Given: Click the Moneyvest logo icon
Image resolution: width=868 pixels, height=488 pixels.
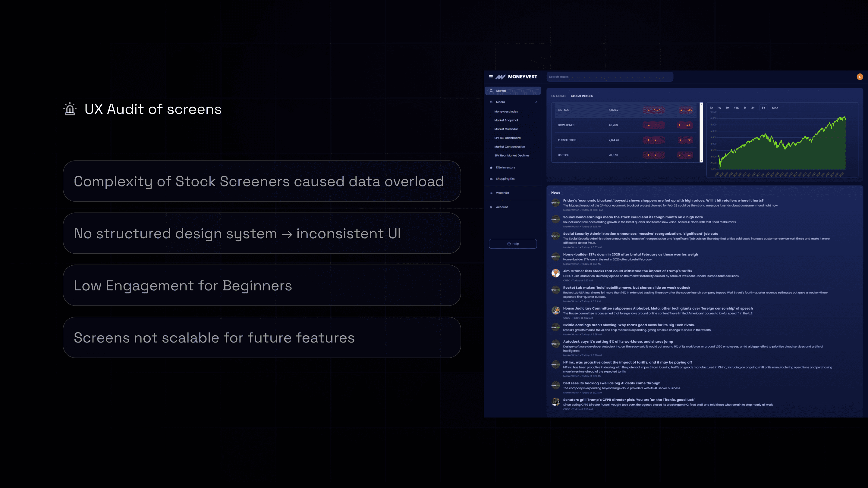Looking at the screenshot, I should point(500,77).
